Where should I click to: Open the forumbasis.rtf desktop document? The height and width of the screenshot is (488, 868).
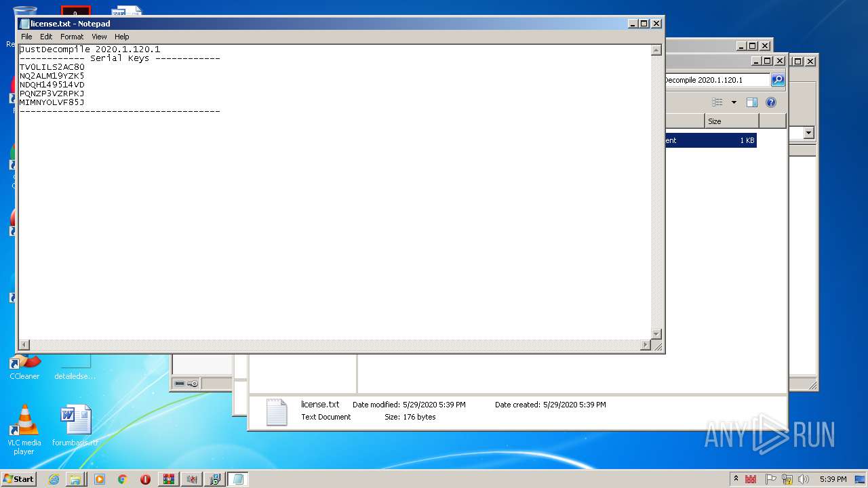[x=75, y=425]
